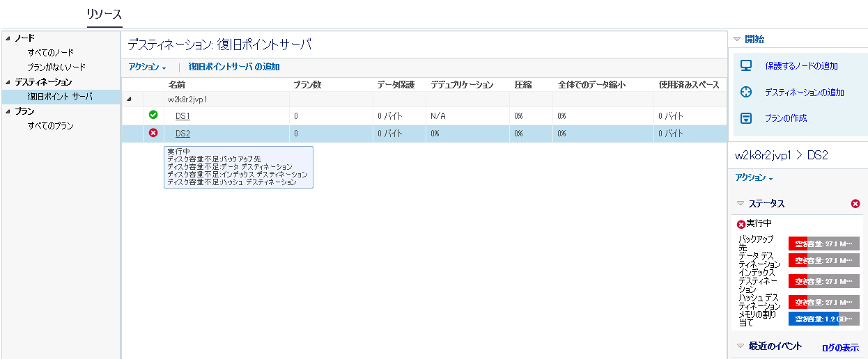Open アクション dropdown in DS2 detail panel
The height and width of the screenshot is (359, 868).
pos(754,178)
